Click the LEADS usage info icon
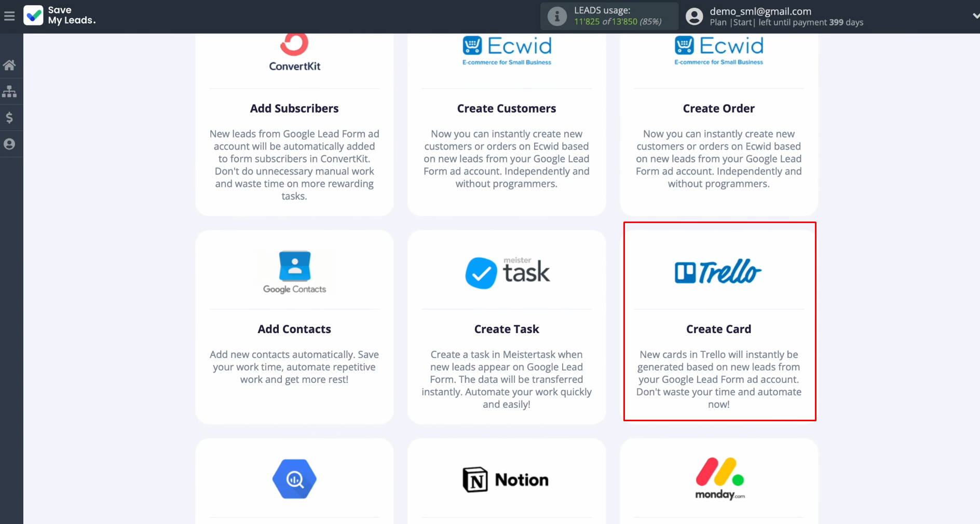This screenshot has height=524, width=980. [x=557, y=16]
